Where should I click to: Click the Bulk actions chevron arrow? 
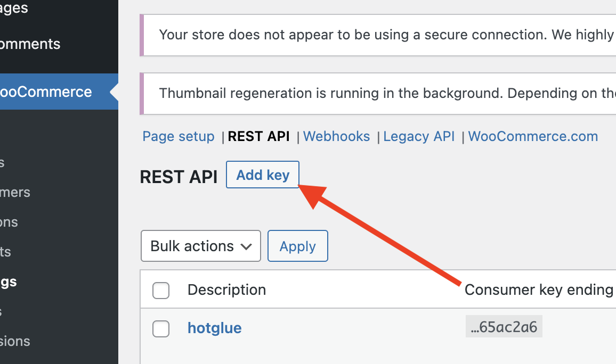(246, 247)
